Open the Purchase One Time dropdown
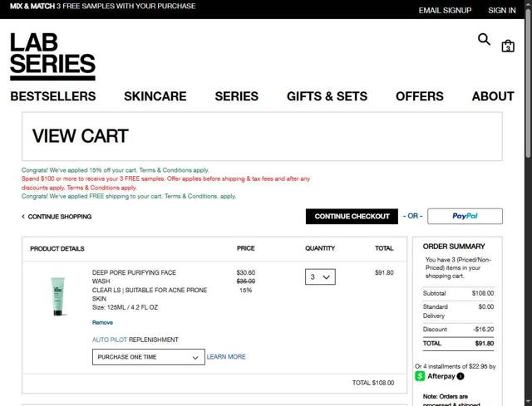Screen dimensions: 532x406 point(149,357)
